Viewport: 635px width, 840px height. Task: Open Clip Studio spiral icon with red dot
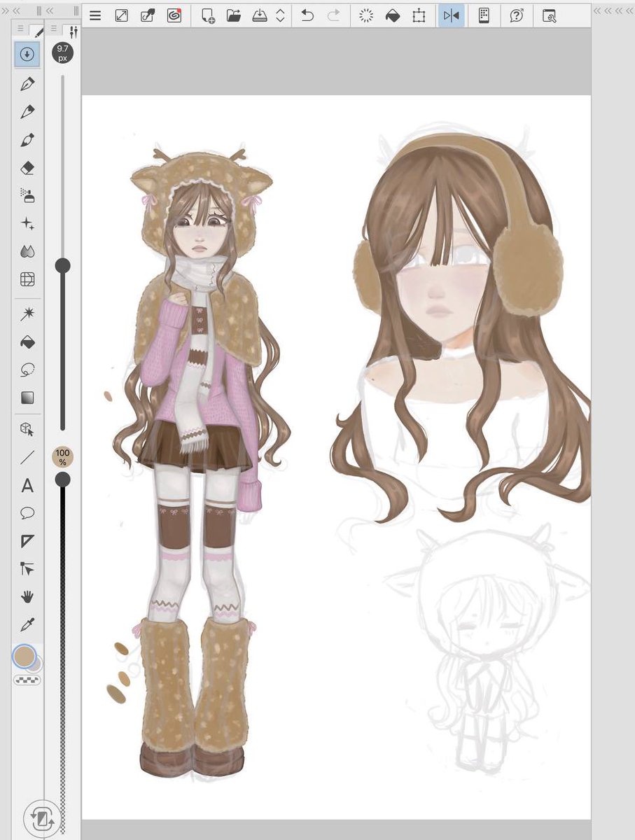point(174,15)
